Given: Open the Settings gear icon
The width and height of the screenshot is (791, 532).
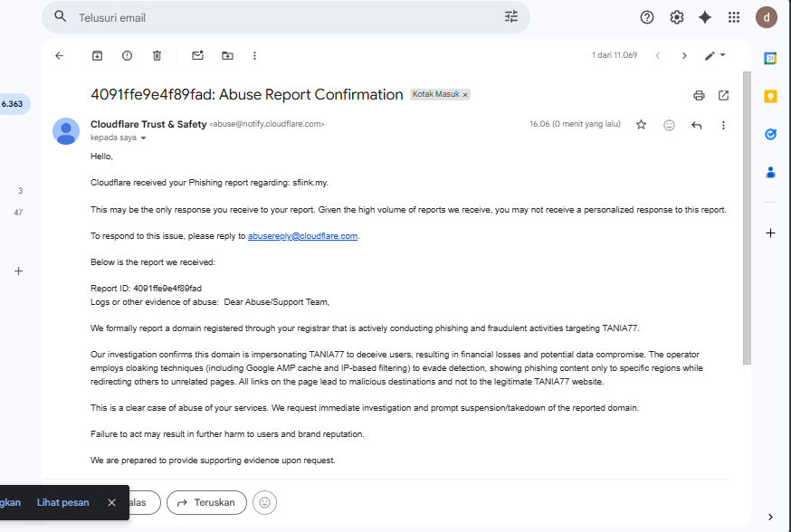Looking at the screenshot, I should (676, 18).
